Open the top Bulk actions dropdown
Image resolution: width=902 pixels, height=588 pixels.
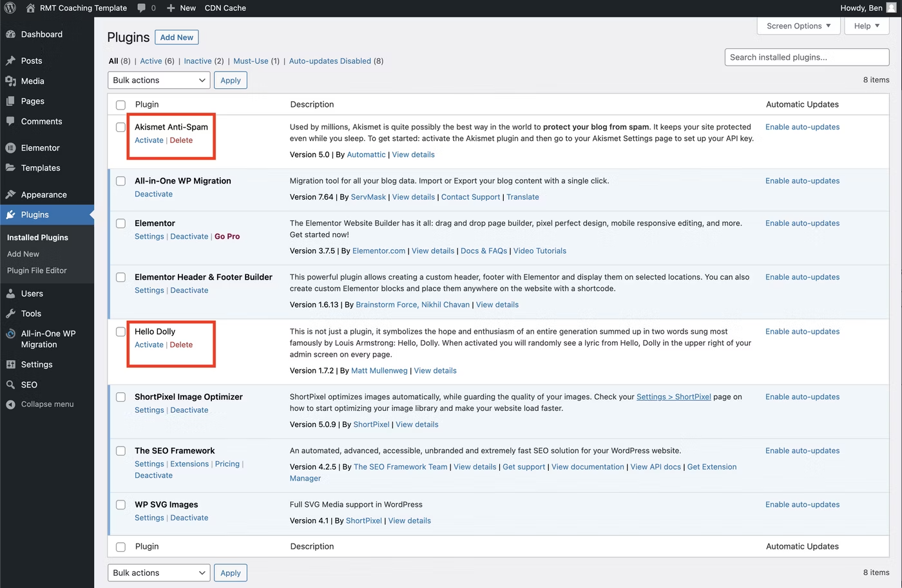click(x=158, y=81)
